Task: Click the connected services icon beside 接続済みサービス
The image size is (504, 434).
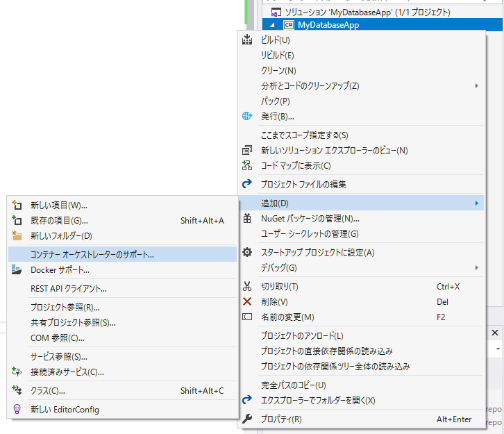Action: coord(17,372)
